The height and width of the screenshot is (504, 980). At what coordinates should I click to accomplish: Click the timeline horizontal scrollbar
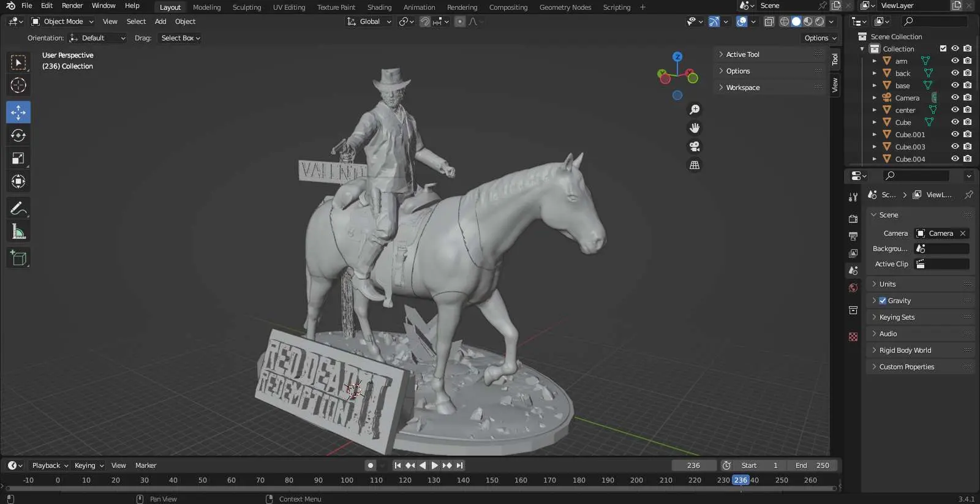point(420,489)
